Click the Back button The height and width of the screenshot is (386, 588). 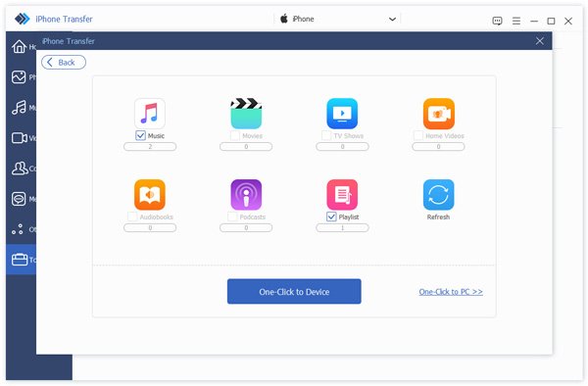[64, 62]
